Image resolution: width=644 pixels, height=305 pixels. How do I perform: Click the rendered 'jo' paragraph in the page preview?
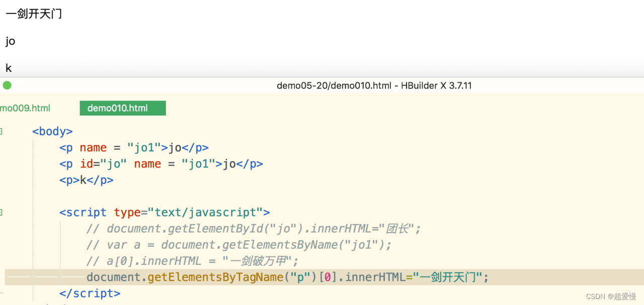pyautogui.click(x=11, y=41)
